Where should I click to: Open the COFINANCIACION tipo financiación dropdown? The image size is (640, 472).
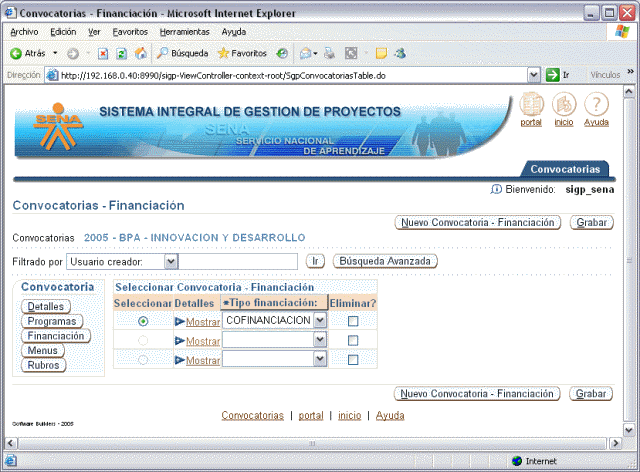[320, 320]
